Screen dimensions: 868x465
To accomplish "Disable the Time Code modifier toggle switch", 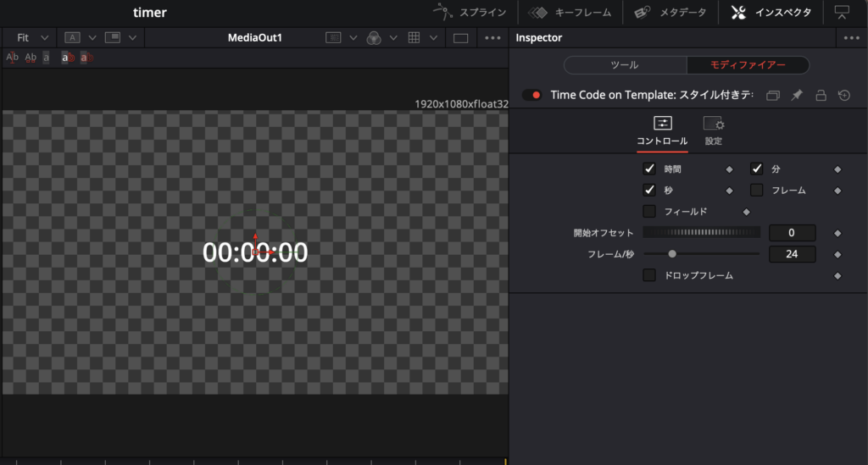I will [532, 95].
